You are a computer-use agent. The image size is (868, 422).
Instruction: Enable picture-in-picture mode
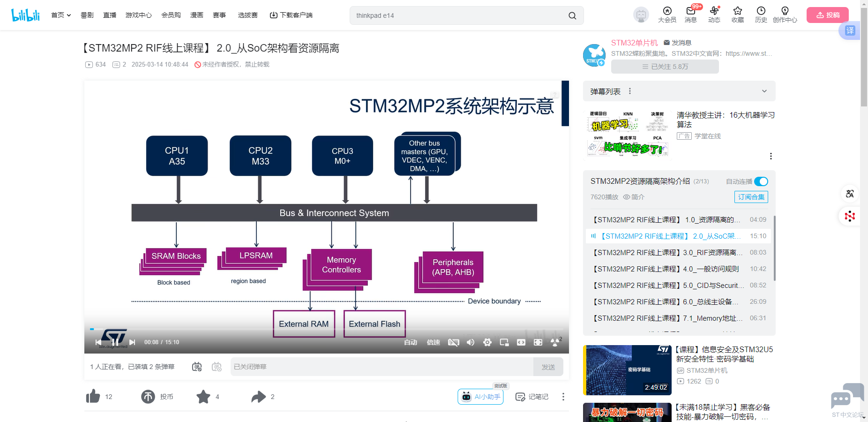tap(504, 342)
